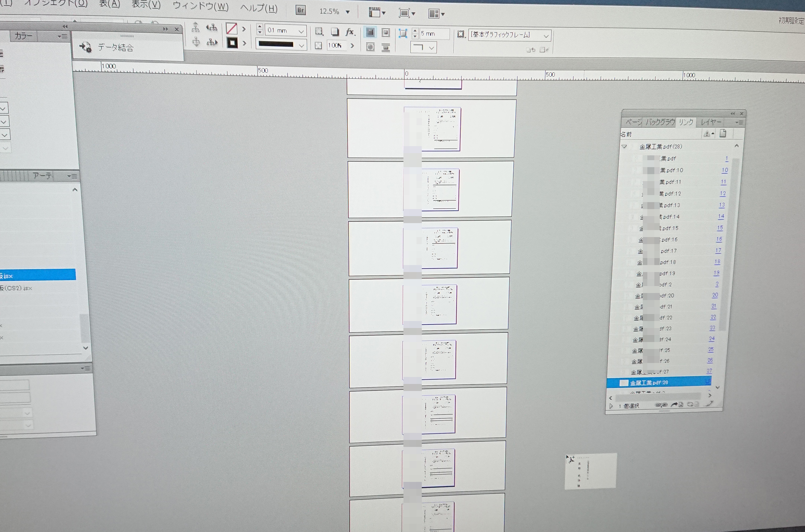Image resolution: width=805 pixels, height=532 pixels.
Task: Click page link number 20 in Links panel
Action: pyautogui.click(x=715, y=295)
